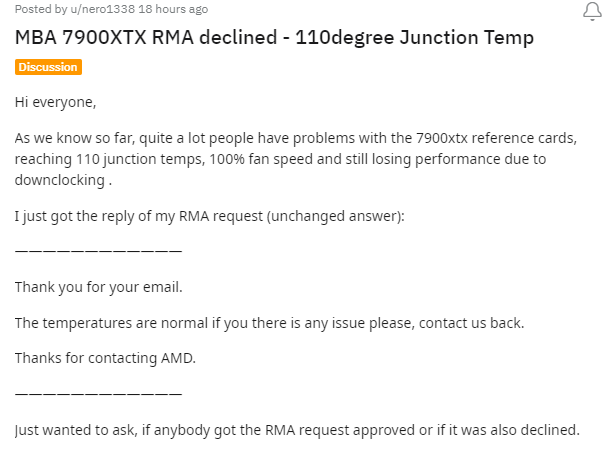This screenshot has width=604, height=452.
Task: Click '110degree Junction Temp' in the title
Action: pyautogui.click(x=414, y=37)
